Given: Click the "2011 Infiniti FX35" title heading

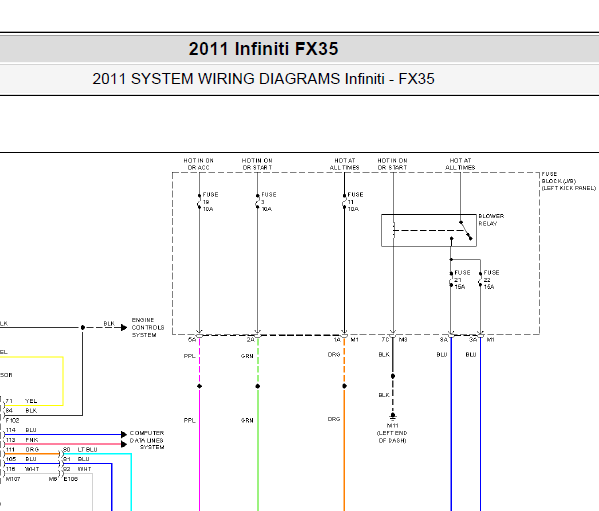Looking at the screenshot, I should (x=263, y=49).
